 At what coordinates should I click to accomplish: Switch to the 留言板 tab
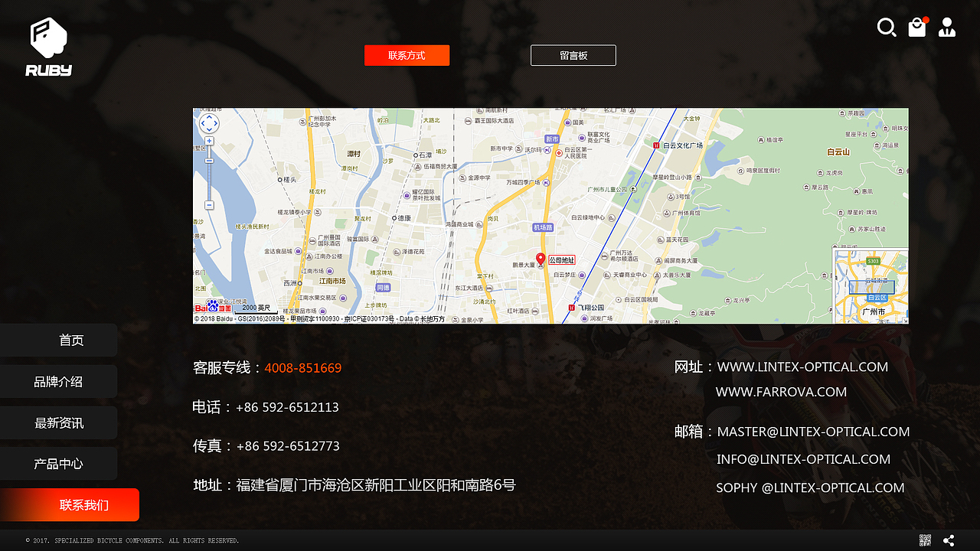573,55
